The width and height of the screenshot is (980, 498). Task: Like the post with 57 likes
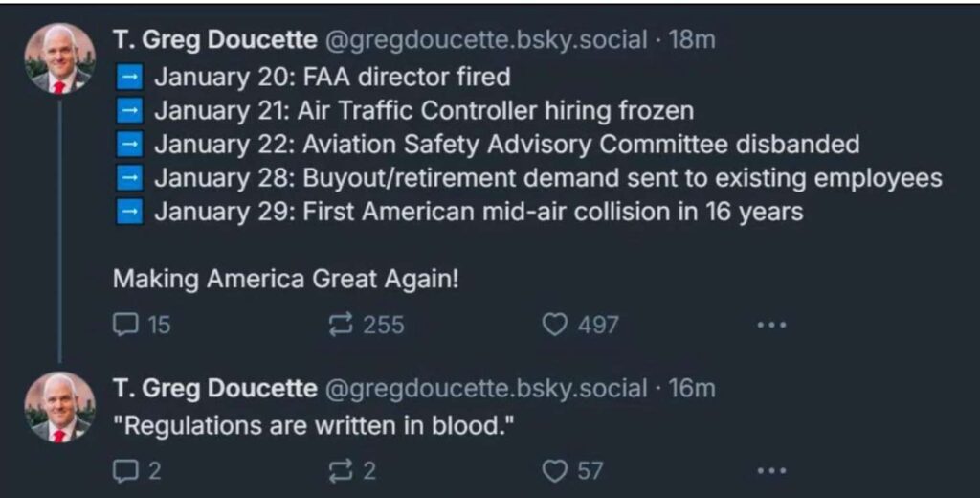pyautogui.click(x=555, y=470)
